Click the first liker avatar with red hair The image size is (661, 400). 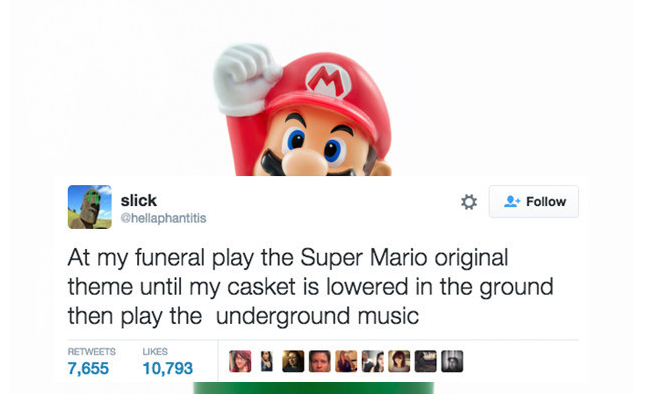(x=240, y=361)
